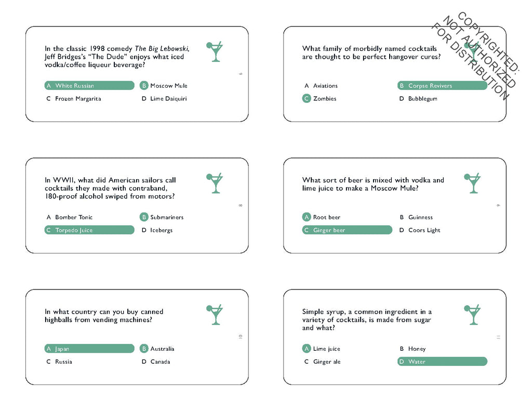The image size is (532, 411).
Task: Click cocktail icon on canned highballs card
Action: (215, 314)
